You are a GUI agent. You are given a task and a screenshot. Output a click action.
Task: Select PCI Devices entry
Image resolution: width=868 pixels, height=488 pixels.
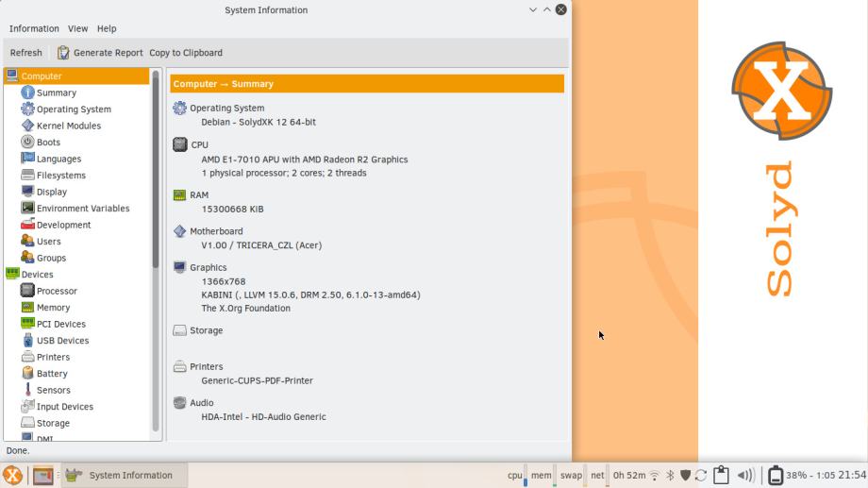(54, 324)
